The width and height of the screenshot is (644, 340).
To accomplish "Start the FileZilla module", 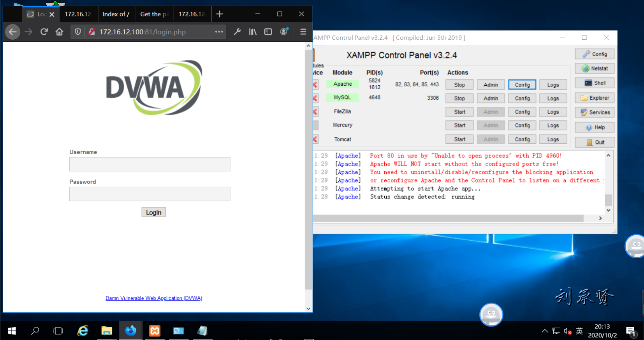I will (x=459, y=112).
